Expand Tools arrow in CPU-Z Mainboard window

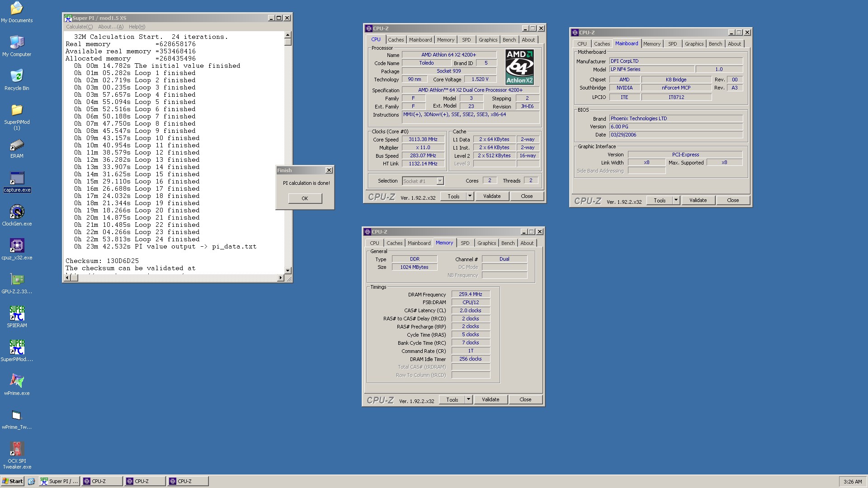click(x=676, y=200)
